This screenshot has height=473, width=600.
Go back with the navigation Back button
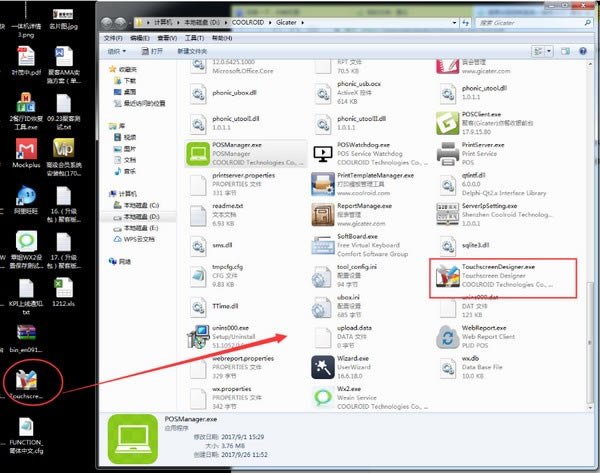click(x=107, y=23)
